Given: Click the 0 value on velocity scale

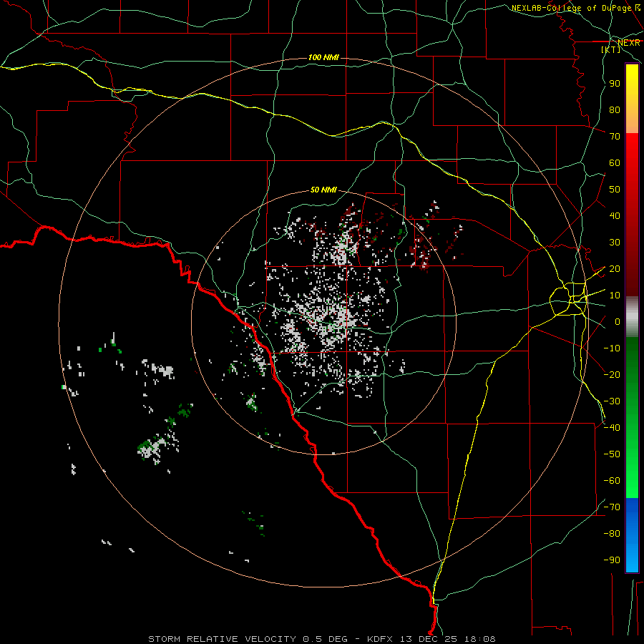Looking at the screenshot, I should click(618, 322).
